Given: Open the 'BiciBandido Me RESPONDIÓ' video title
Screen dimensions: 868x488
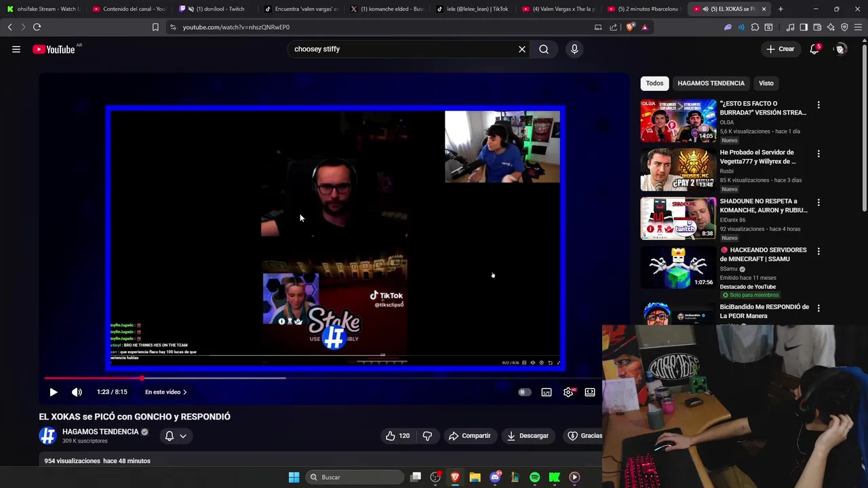Looking at the screenshot, I should [764, 311].
